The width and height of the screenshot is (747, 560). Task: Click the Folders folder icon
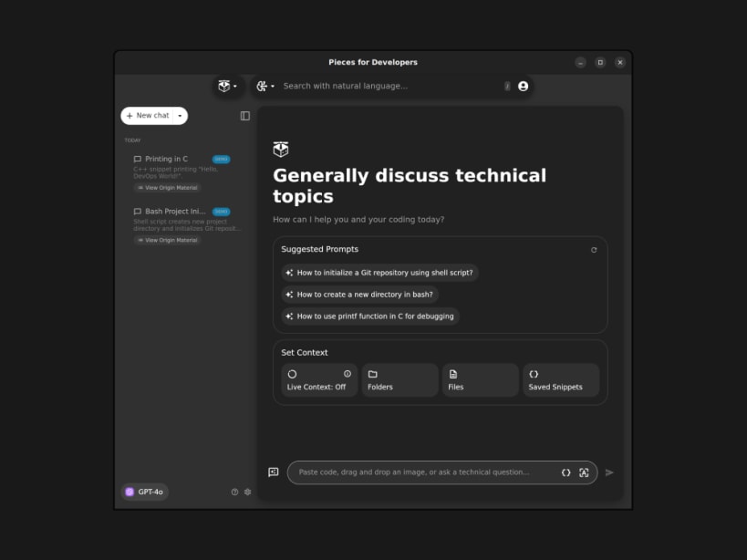point(372,374)
